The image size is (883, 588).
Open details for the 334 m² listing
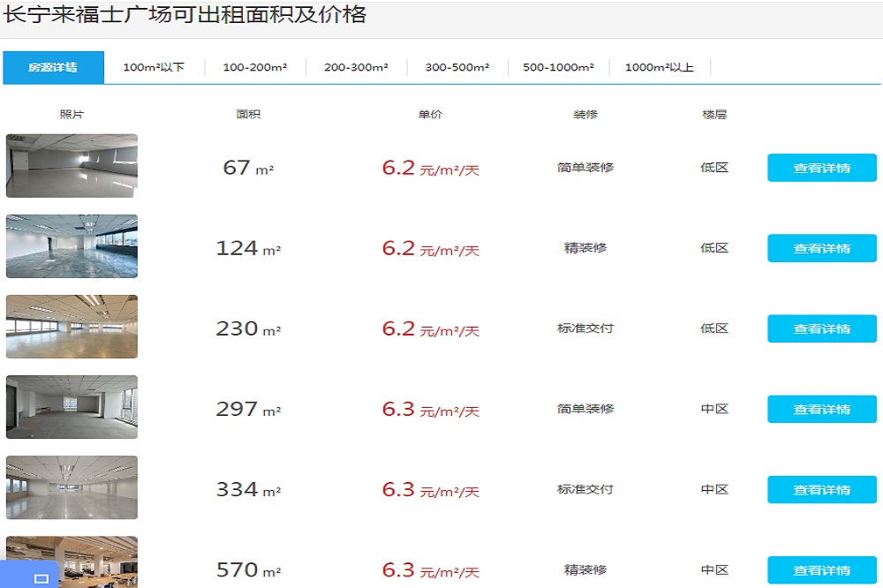(821, 490)
